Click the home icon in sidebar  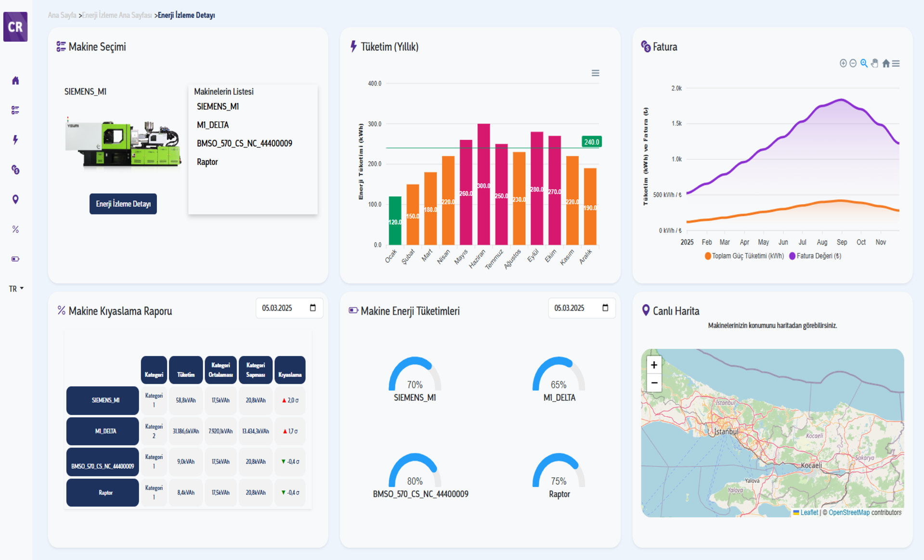pos(15,80)
